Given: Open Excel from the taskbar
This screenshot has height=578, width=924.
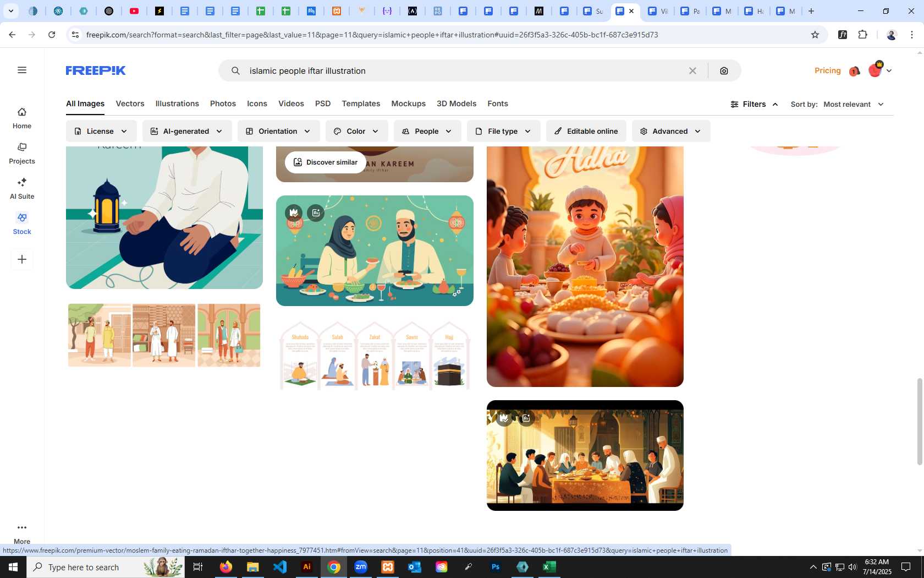Looking at the screenshot, I should tap(549, 567).
